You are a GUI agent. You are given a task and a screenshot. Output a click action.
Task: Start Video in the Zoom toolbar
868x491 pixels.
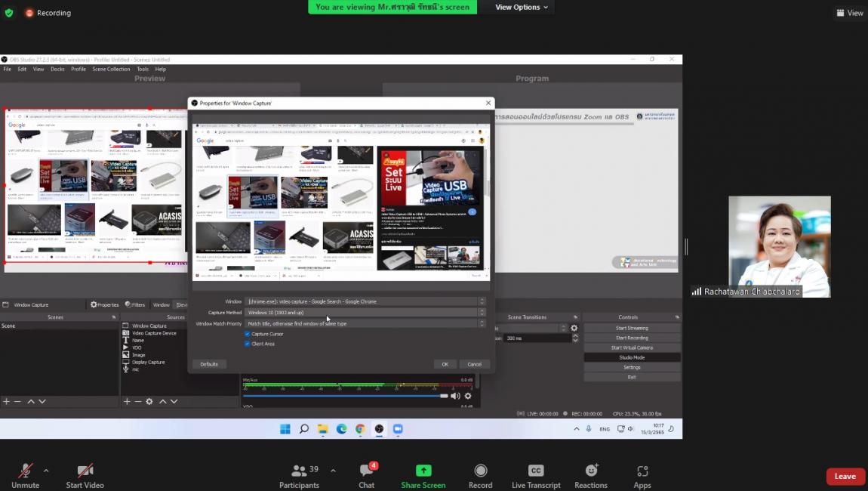(85, 476)
